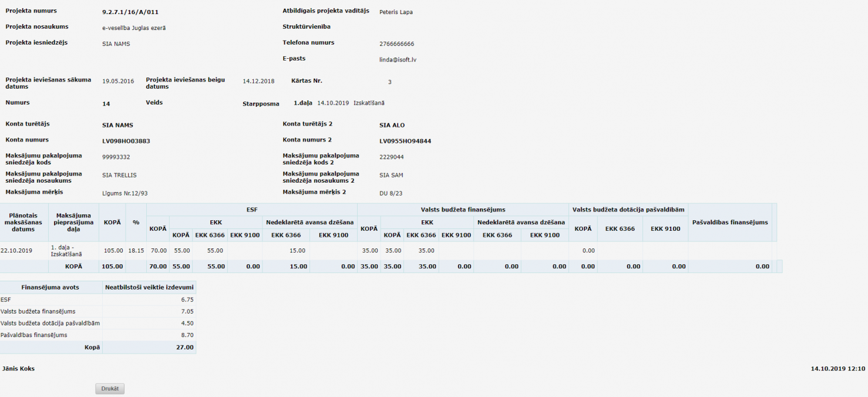The width and height of the screenshot is (868, 397).
Task: Click the Neatbilstoši veiktie izdevumi column header
Action: (x=149, y=287)
